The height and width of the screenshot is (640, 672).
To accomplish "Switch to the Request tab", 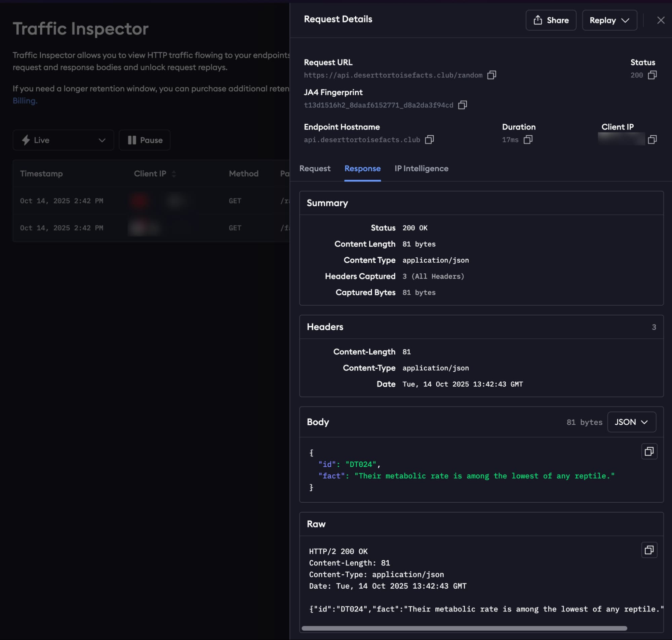I will click(315, 169).
